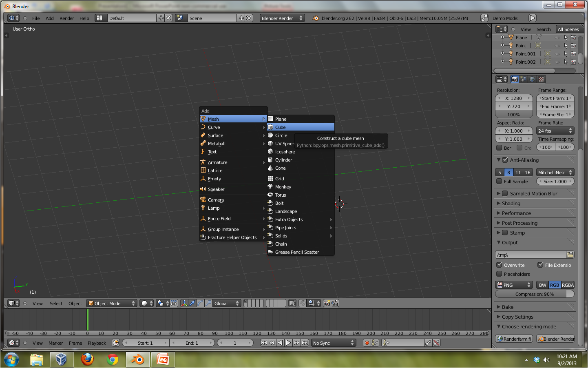This screenshot has height=368, width=588.
Task: Click the record auto-keyframe button
Action: tap(367, 343)
